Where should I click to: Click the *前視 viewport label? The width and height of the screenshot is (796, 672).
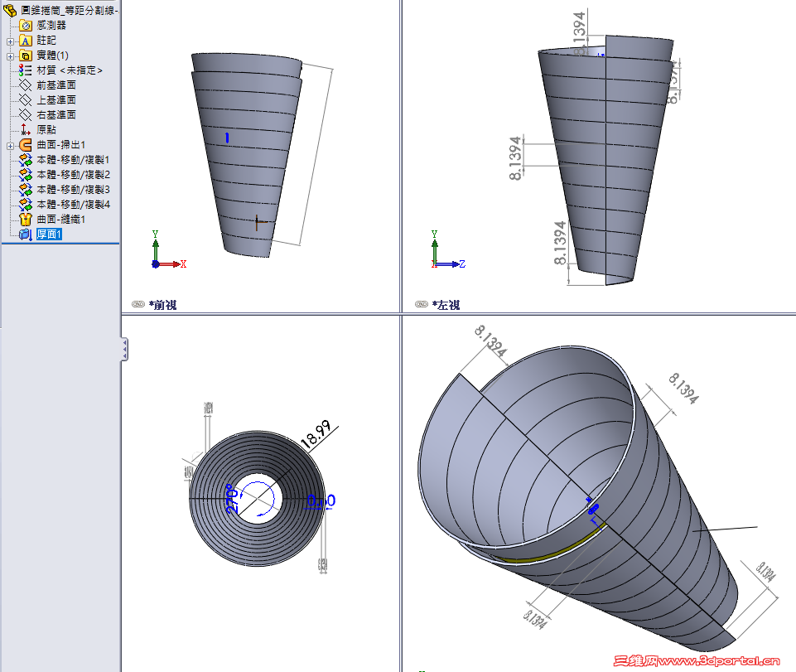click(x=162, y=305)
